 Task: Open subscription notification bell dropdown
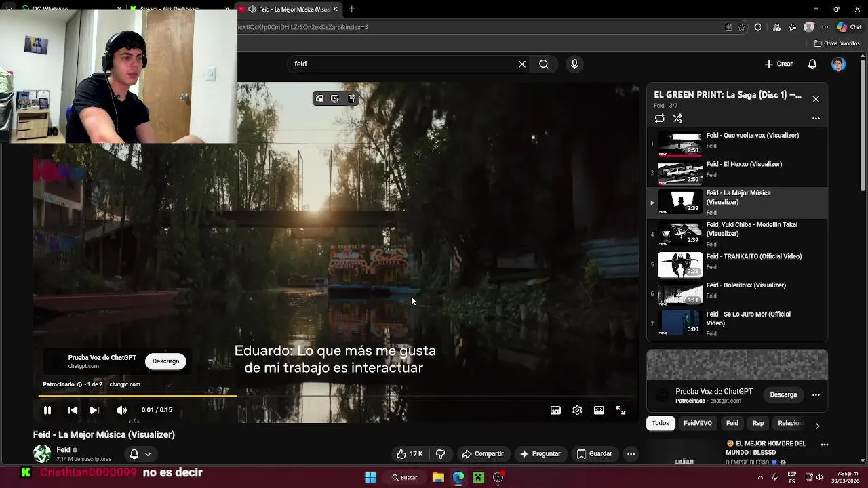tap(140, 454)
